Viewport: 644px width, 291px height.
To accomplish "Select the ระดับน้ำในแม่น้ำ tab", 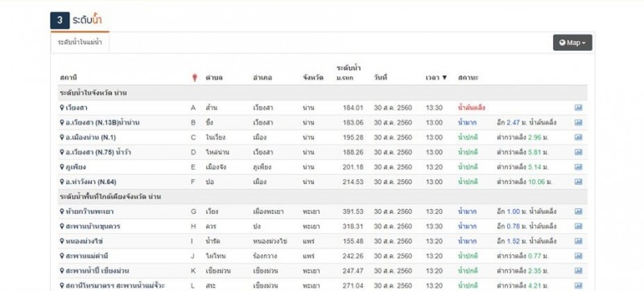I will pyautogui.click(x=80, y=43).
